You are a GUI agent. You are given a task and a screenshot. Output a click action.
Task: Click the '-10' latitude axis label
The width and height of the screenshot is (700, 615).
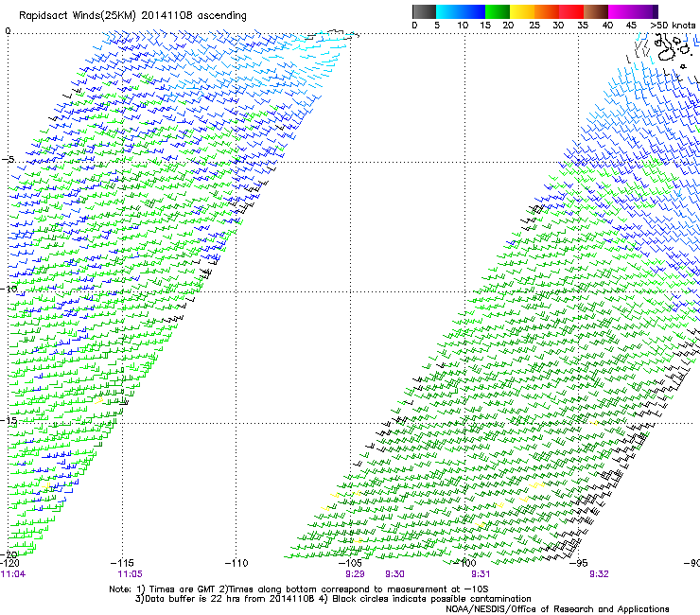(x=9, y=289)
